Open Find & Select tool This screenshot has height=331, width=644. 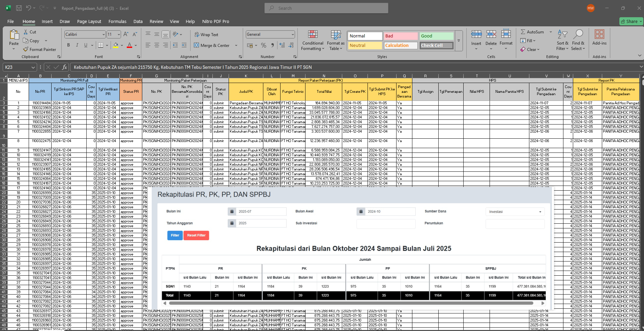(x=578, y=40)
